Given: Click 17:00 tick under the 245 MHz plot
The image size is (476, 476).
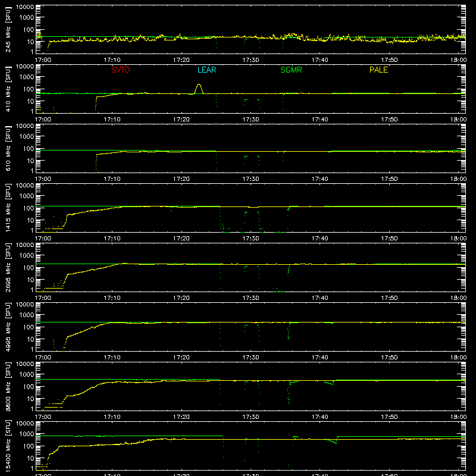Looking at the screenshot, I should 43,60.
